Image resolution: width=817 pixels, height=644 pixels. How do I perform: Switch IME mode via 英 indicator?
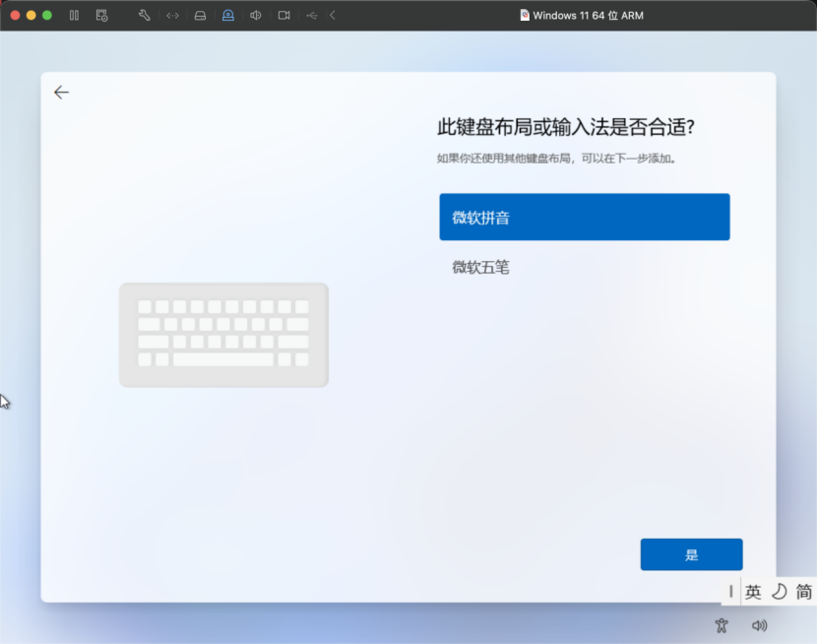(753, 592)
